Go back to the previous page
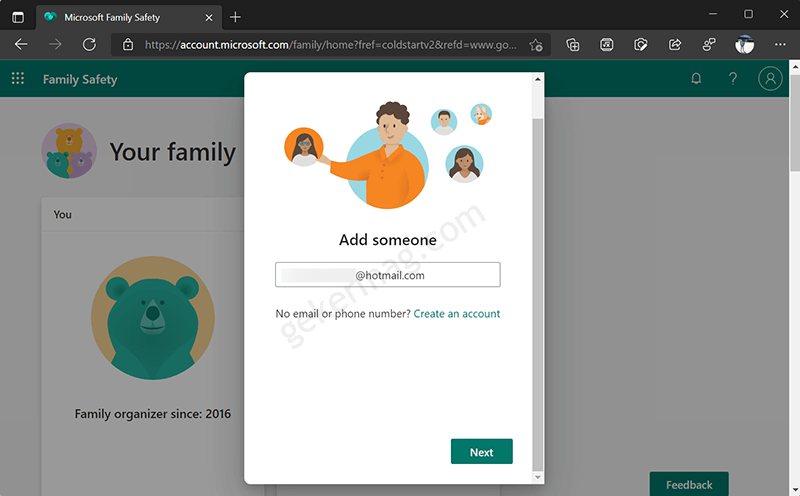800x496 pixels. [x=21, y=44]
